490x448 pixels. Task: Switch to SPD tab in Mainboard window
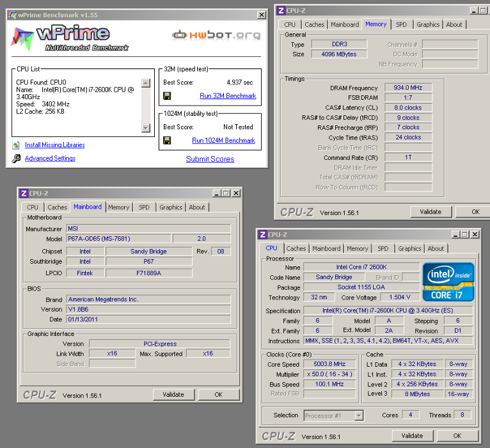144,207
